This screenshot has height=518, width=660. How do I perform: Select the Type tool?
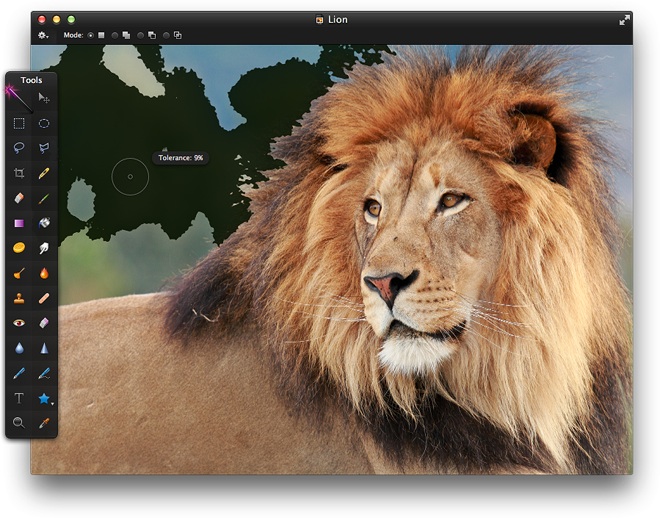pos(19,398)
